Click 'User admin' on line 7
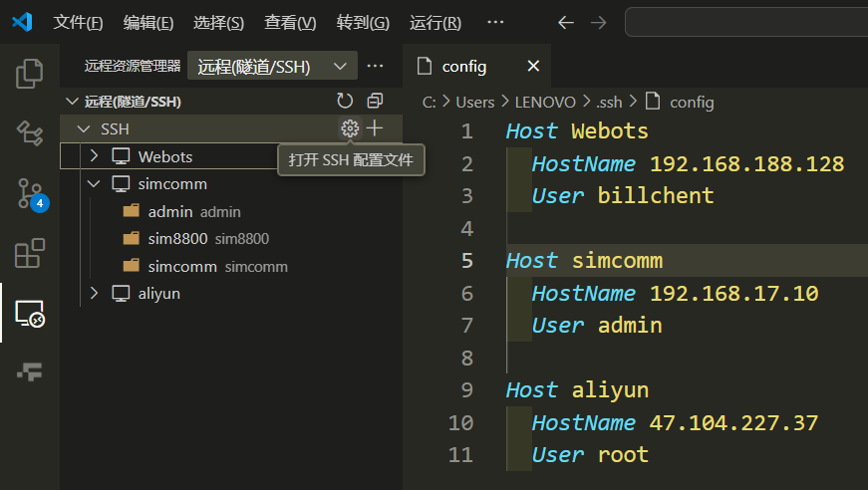868x490 pixels. (x=597, y=326)
